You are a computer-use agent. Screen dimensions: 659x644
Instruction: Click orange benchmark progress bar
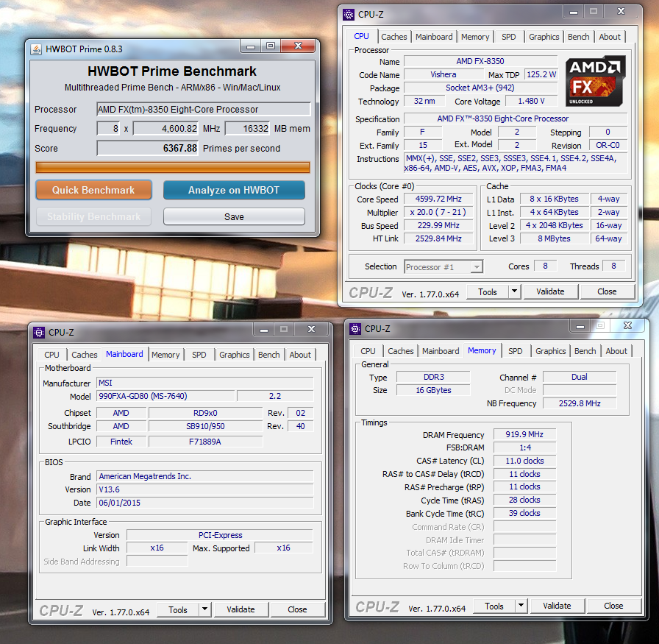coord(173,167)
